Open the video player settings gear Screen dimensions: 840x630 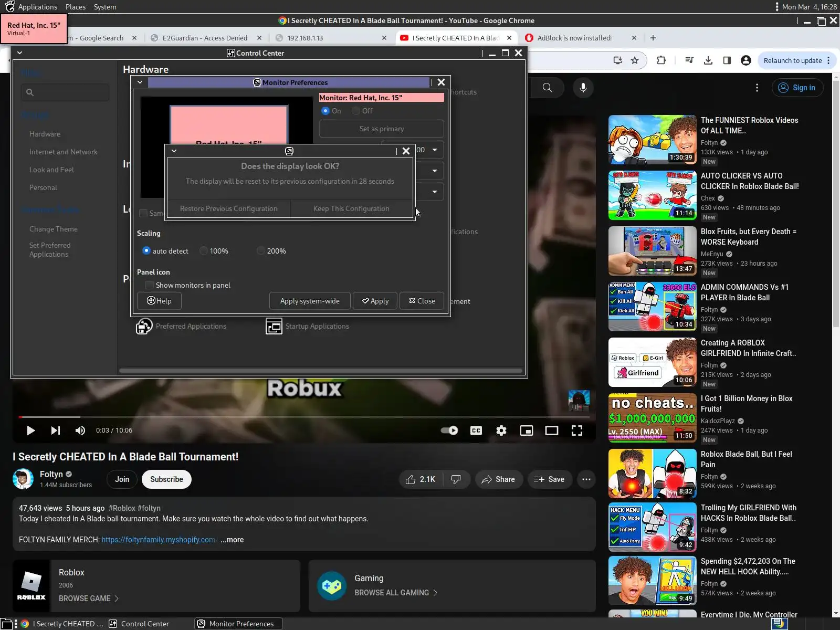501,430
